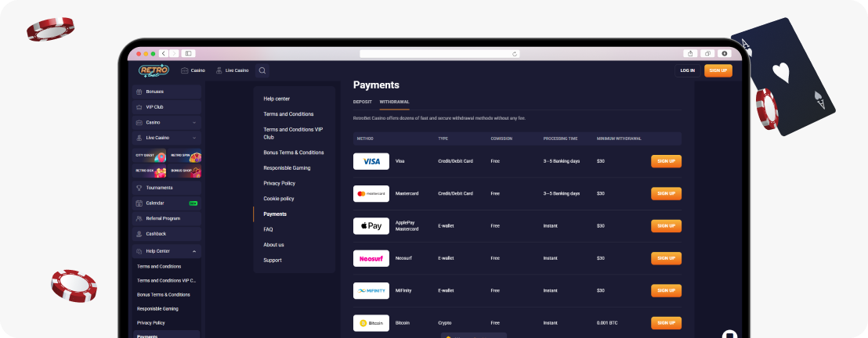
Task: Click the MiFinity logo
Action: click(371, 290)
